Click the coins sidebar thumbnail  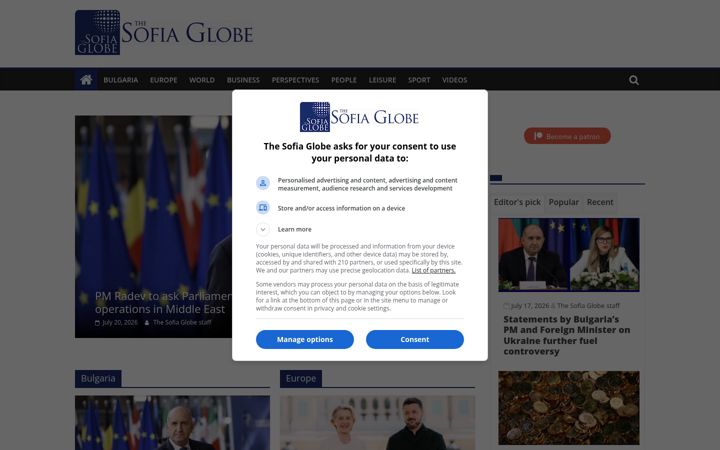click(569, 408)
